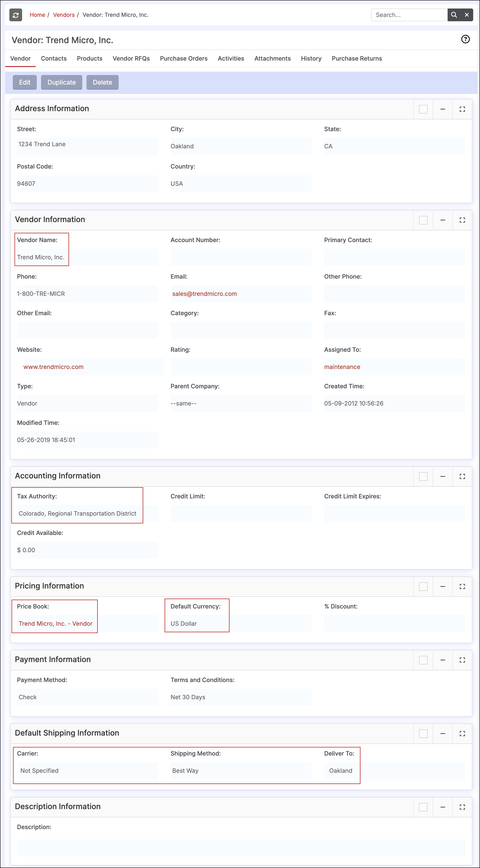Screen dimensions: 480x868
Task: Tick the Default Shipping Information checkbox
Action: [x=423, y=733]
